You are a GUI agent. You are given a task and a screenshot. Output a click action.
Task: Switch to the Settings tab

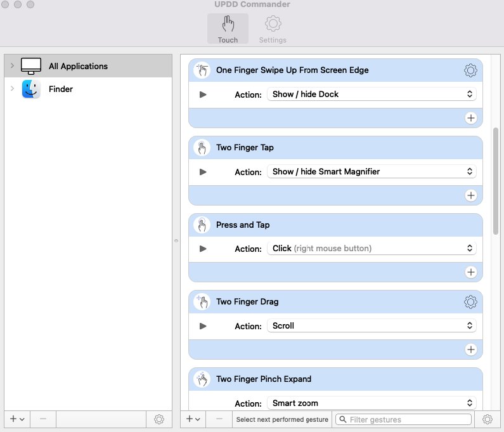pos(273,29)
